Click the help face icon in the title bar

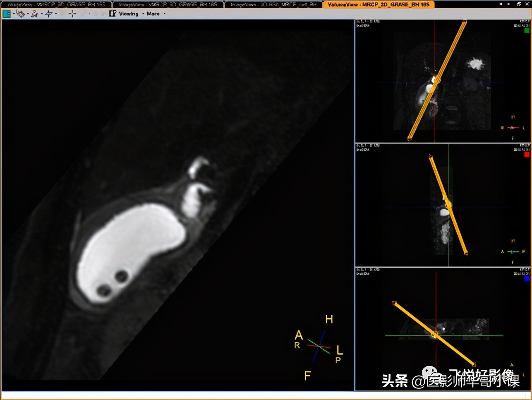[x=519, y=4]
